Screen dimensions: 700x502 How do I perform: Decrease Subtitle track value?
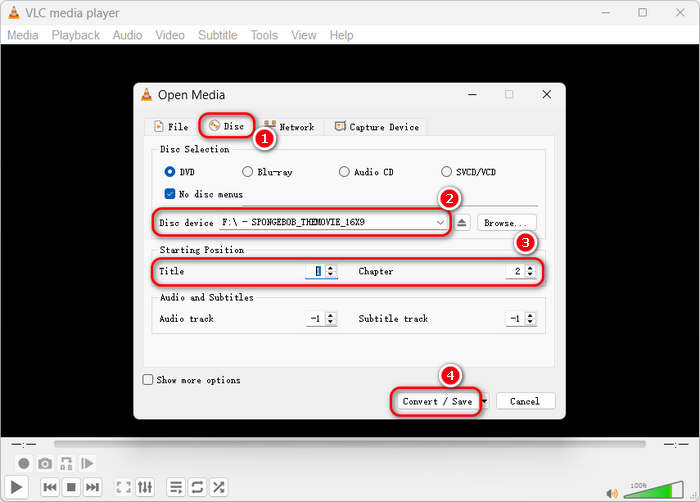[x=530, y=322]
